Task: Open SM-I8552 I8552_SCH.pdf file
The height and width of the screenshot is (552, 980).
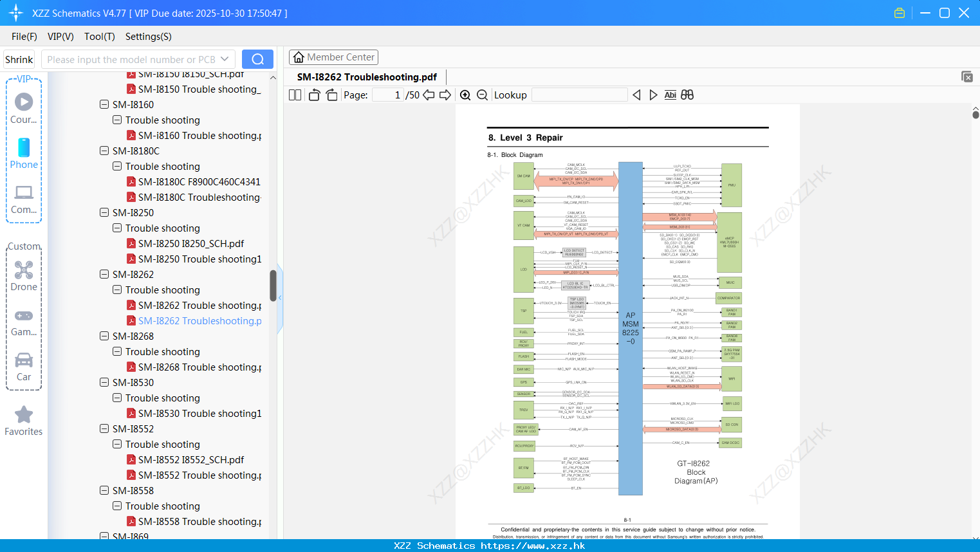Action: click(185, 459)
